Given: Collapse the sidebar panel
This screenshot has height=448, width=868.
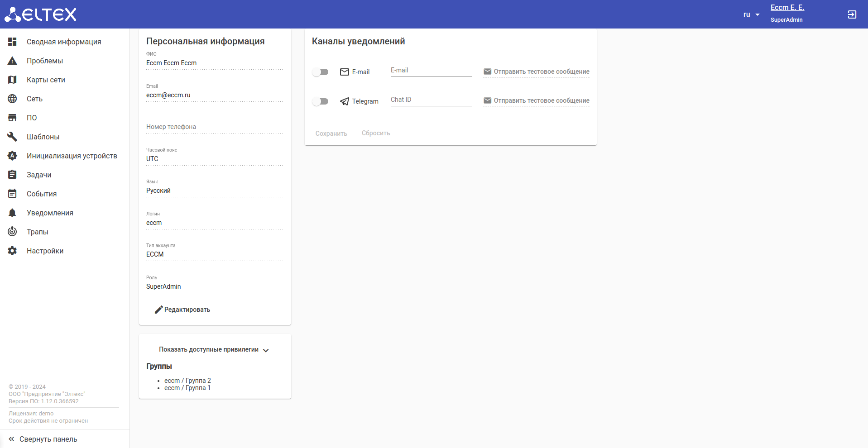Looking at the screenshot, I should tap(43, 439).
